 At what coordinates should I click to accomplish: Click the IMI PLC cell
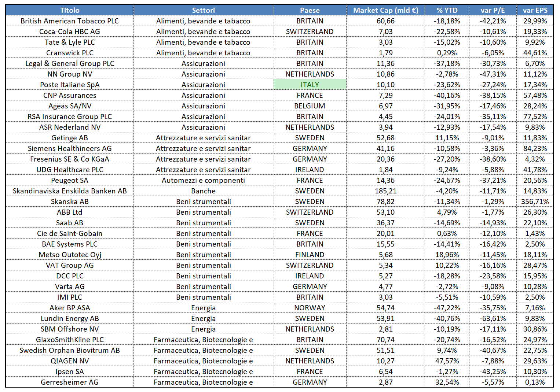[70, 297]
